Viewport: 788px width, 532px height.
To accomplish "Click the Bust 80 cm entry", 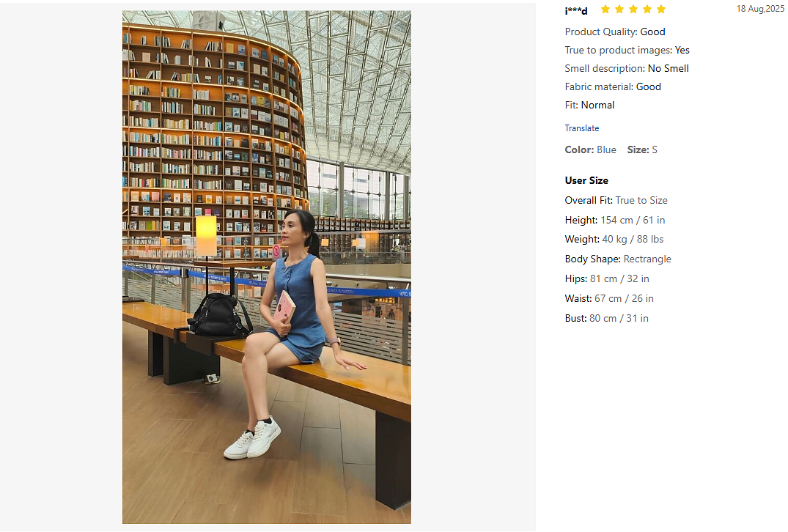I will [x=606, y=319].
